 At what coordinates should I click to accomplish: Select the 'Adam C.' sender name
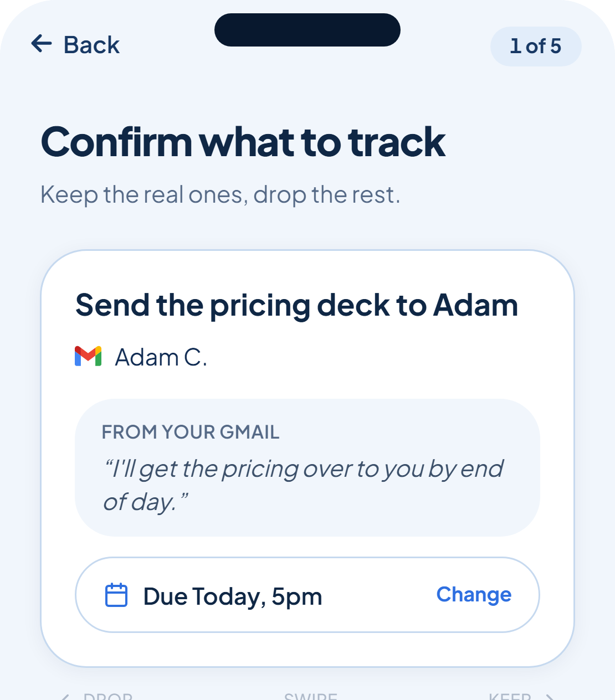[x=161, y=357]
